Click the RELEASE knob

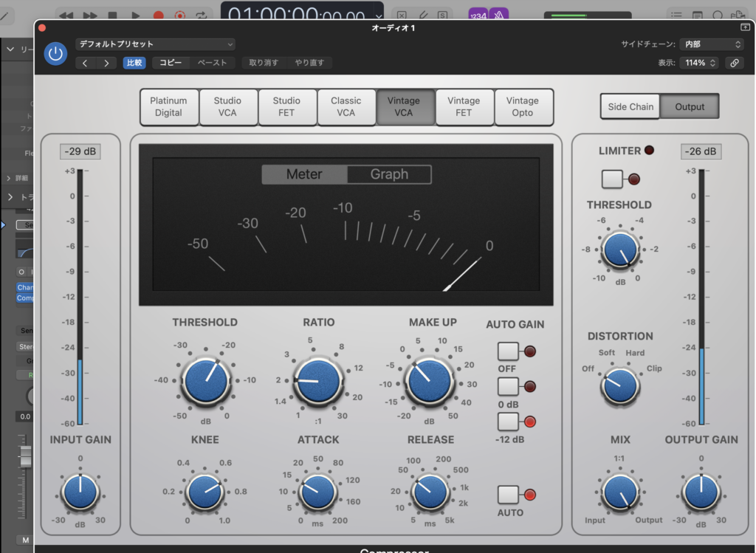(x=430, y=492)
